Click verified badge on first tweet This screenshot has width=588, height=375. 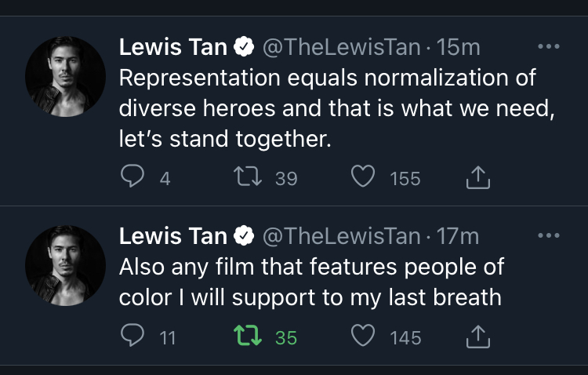244,48
